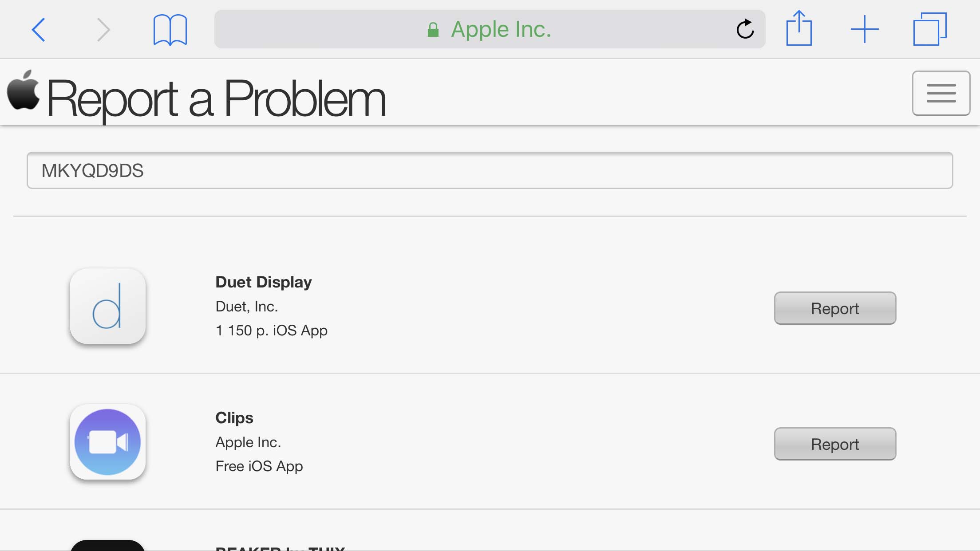Open the share sheet icon

tap(799, 28)
